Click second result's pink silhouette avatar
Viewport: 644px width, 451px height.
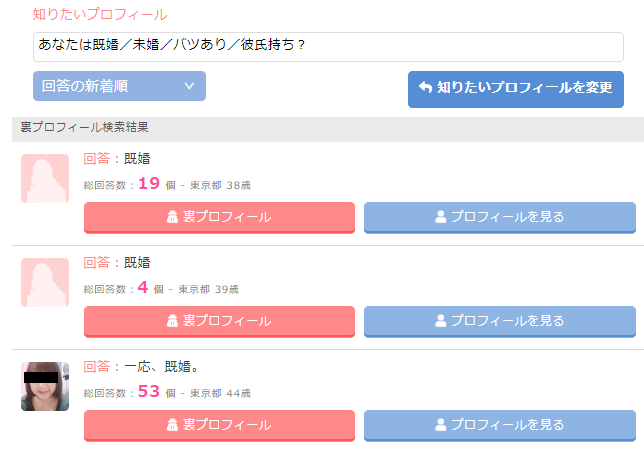(45, 283)
